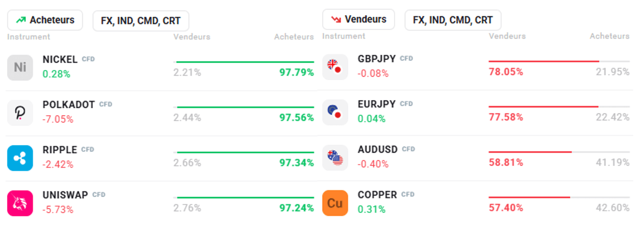Open the COPPER instrument name

pos(377,194)
